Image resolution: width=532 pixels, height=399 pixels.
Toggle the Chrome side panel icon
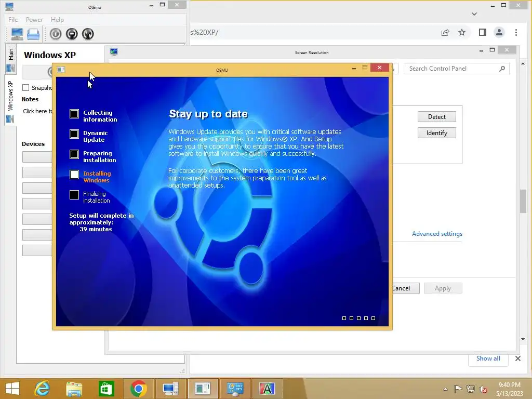[x=483, y=32]
